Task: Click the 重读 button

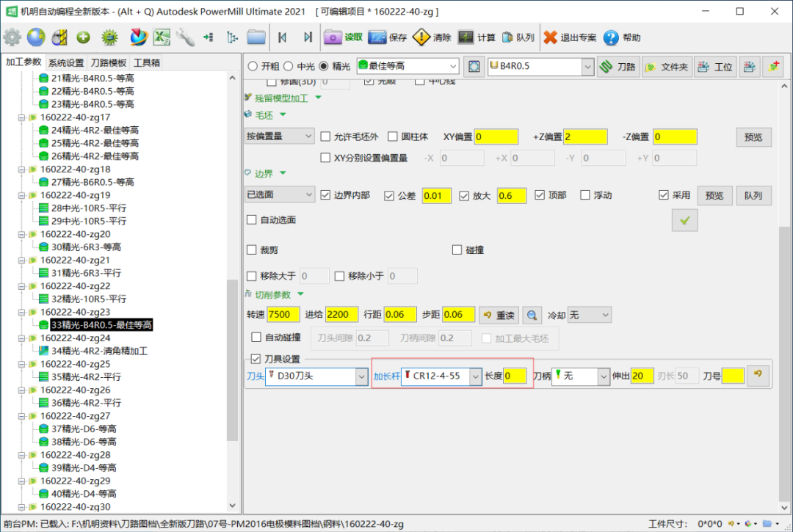Action: coord(499,315)
